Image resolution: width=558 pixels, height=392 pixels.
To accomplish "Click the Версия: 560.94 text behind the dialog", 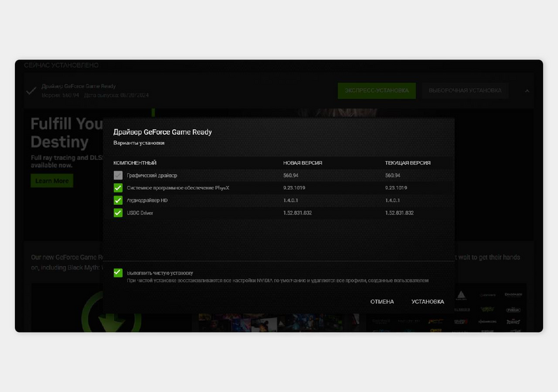I will pyautogui.click(x=60, y=95).
